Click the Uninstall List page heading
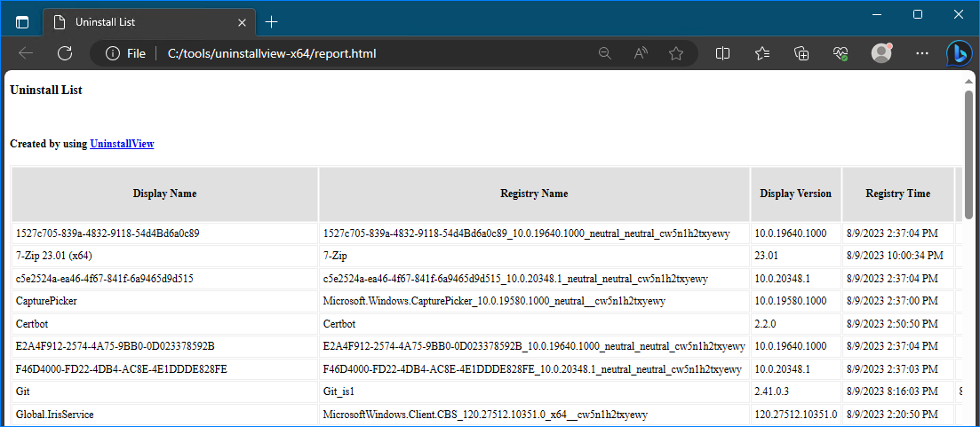 pyautogui.click(x=46, y=91)
